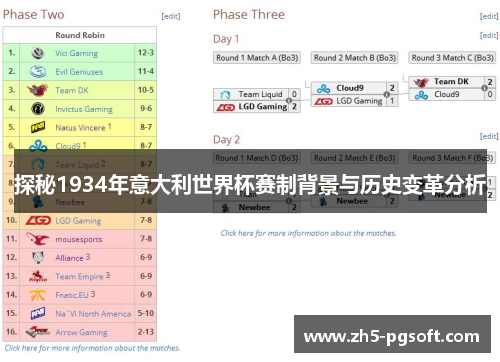Edit the Phase Three section

(x=489, y=16)
